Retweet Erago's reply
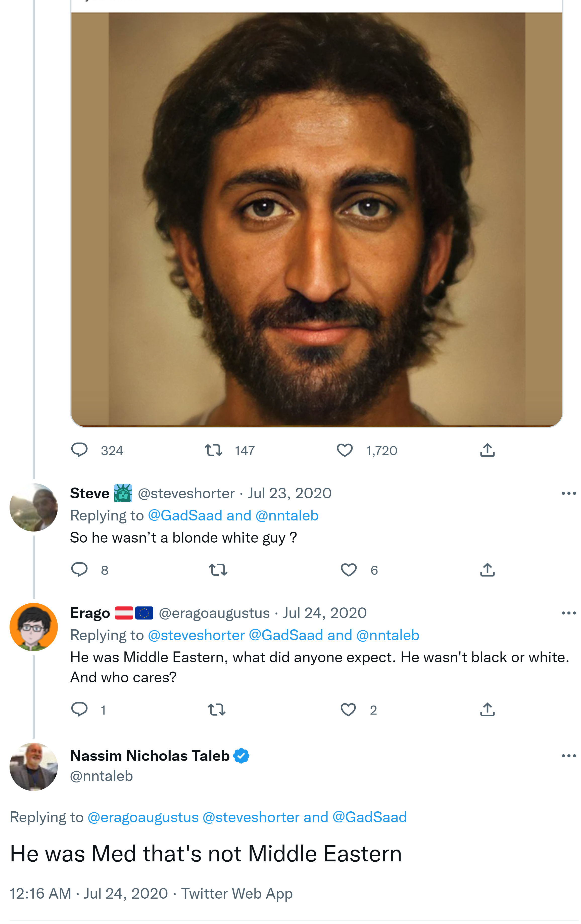 (217, 710)
